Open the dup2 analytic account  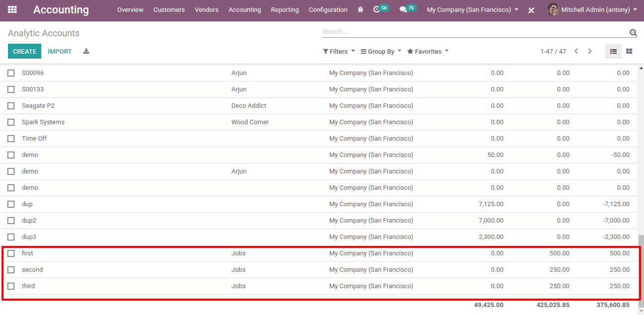click(29, 221)
